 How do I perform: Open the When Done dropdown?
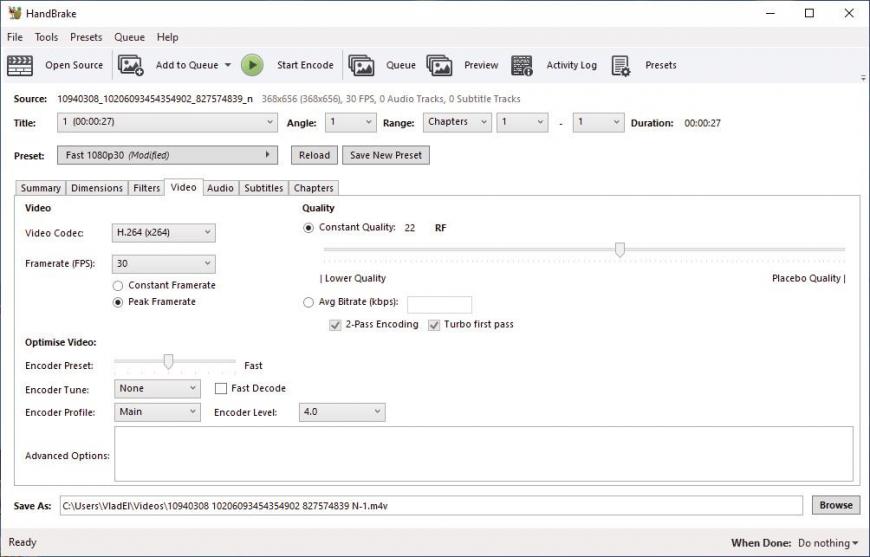click(828, 543)
